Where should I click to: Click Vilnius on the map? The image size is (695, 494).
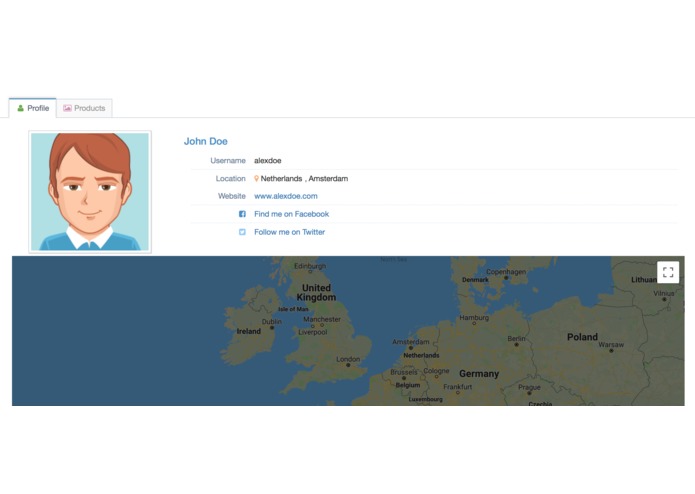pyautogui.click(x=664, y=293)
